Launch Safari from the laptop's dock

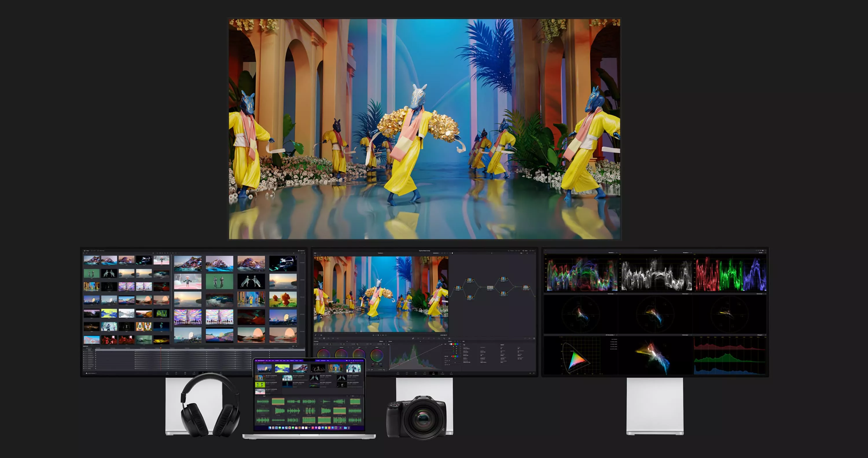pos(277,428)
